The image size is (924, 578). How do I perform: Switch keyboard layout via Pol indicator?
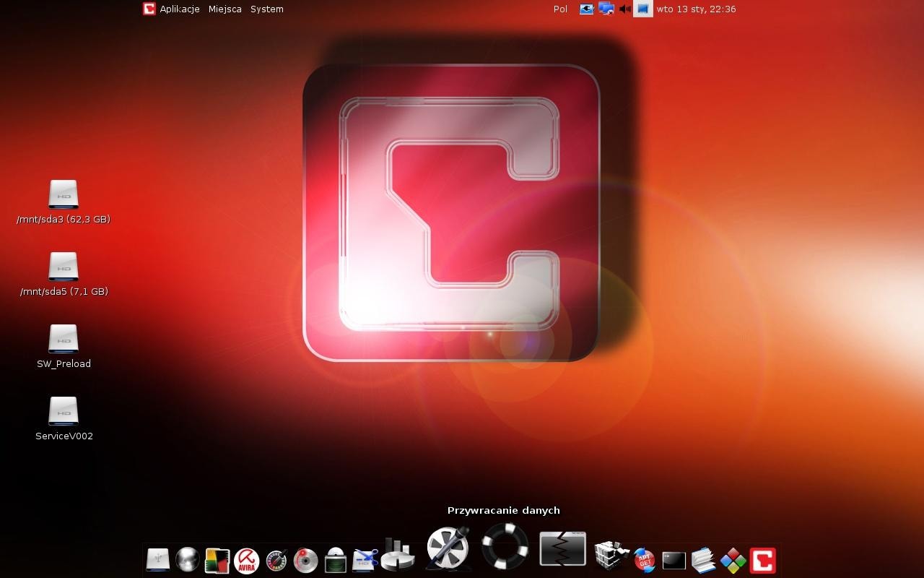(560, 9)
